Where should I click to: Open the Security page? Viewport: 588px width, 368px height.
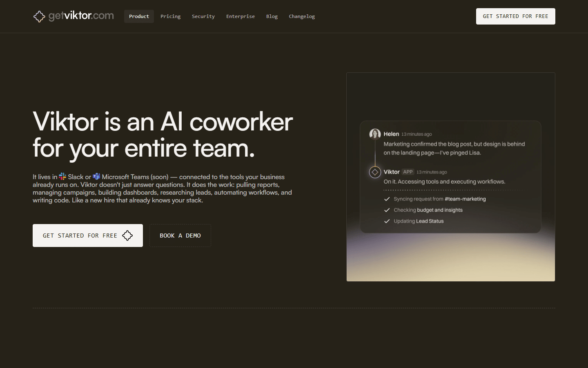[x=203, y=16]
